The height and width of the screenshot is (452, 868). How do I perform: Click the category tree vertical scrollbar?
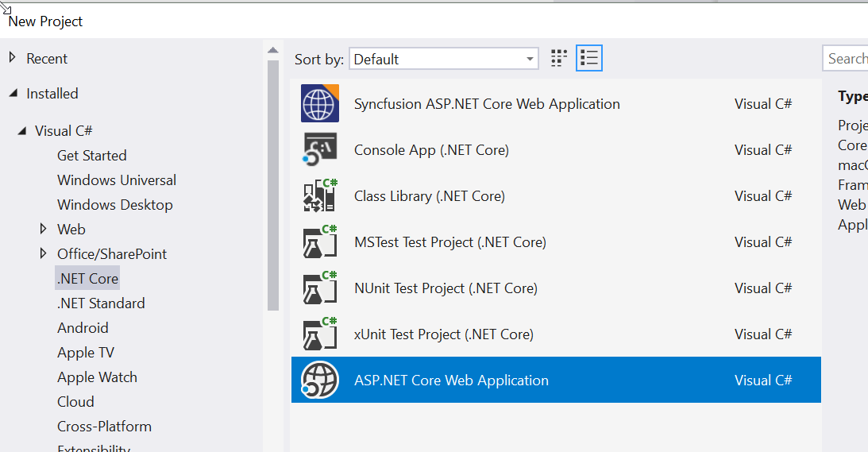click(x=272, y=183)
